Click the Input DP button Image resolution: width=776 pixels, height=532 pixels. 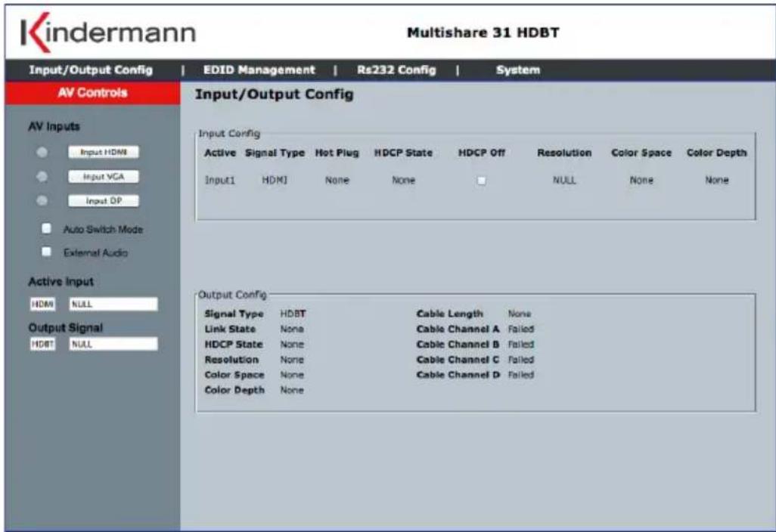click(104, 201)
